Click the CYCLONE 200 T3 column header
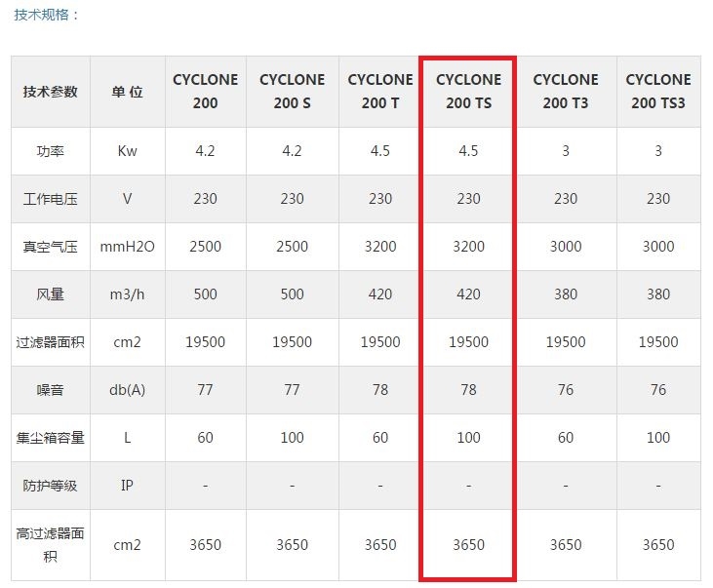 coord(566,92)
